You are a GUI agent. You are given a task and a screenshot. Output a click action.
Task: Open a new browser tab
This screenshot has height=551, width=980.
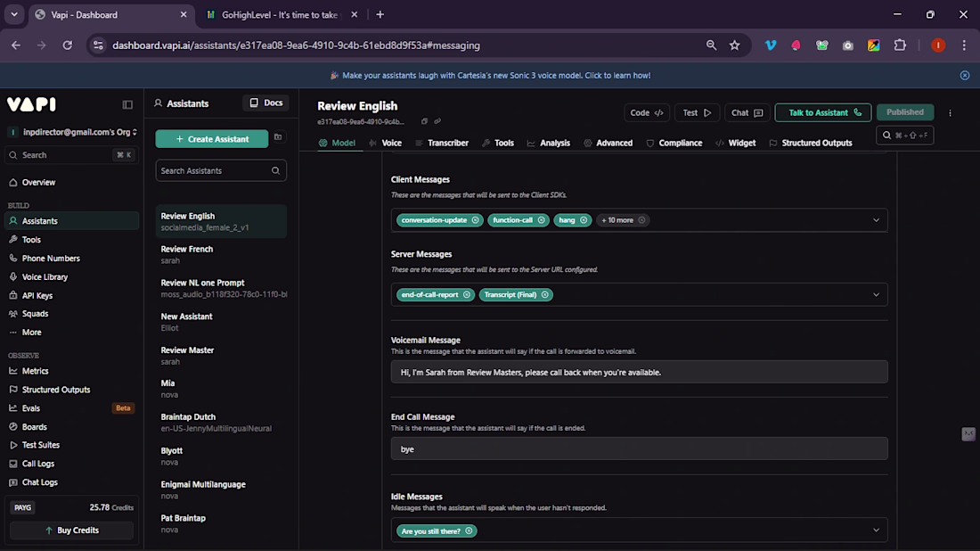pos(380,14)
